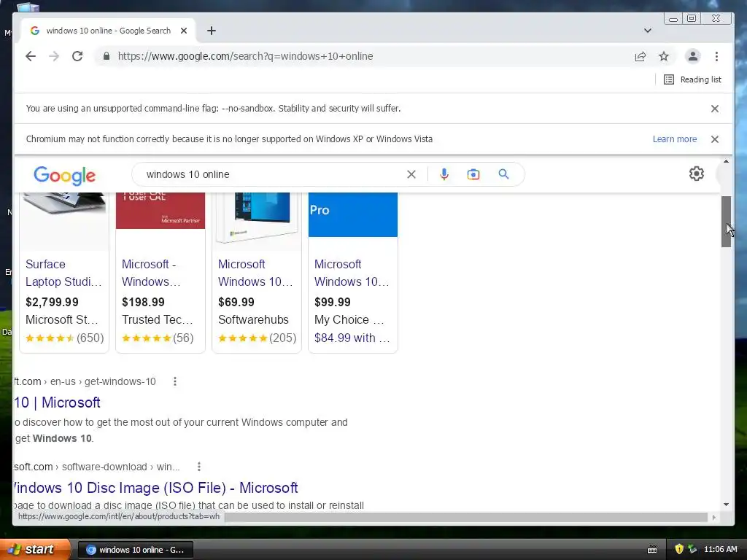This screenshot has width=747, height=560.
Task: Open Microsoft Windows 10 link from Softwarehubs
Action: click(x=255, y=273)
